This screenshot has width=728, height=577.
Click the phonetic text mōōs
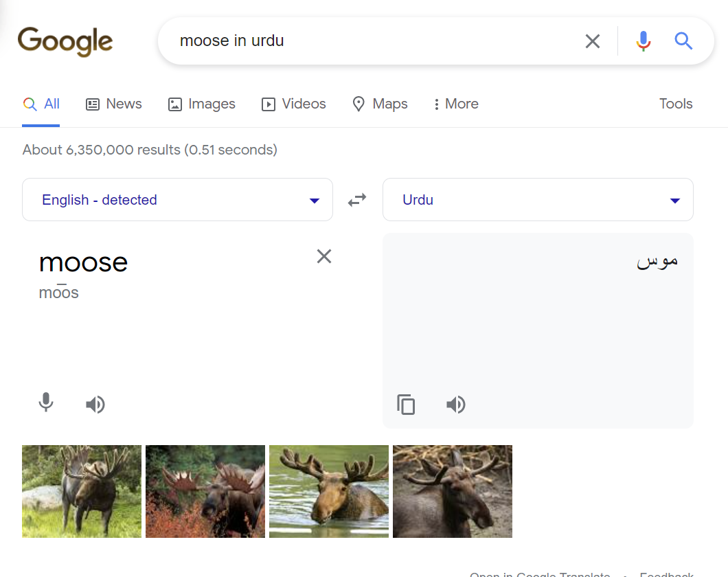[x=59, y=292]
